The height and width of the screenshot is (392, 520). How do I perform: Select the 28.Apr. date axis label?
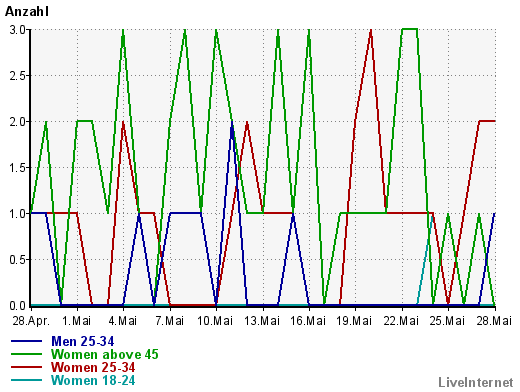coord(31,321)
